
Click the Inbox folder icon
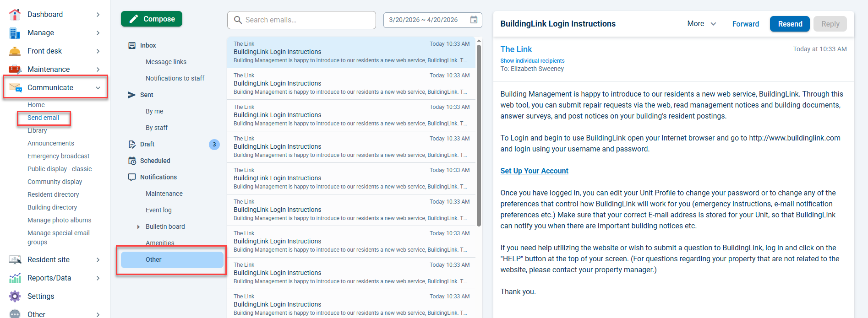click(132, 45)
